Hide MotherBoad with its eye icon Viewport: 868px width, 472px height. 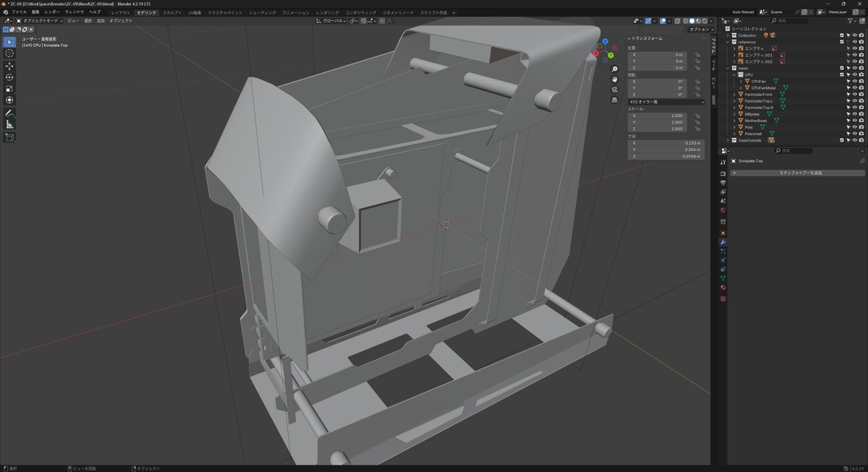[854, 121]
